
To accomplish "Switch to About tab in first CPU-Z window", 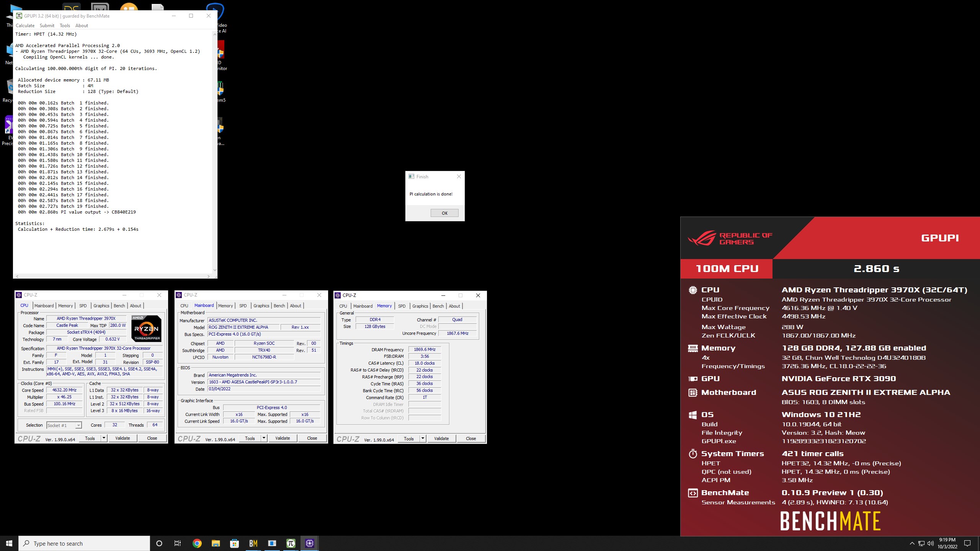I will (136, 306).
